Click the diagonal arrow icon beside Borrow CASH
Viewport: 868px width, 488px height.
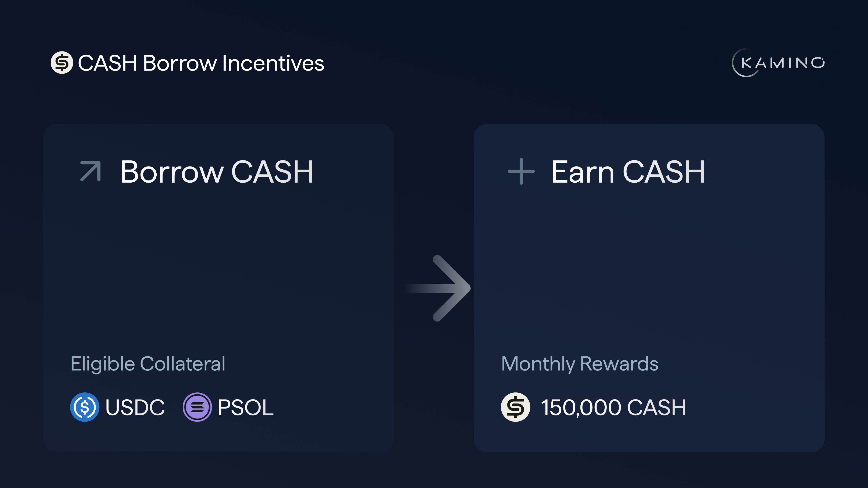pyautogui.click(x=91, y=171)
